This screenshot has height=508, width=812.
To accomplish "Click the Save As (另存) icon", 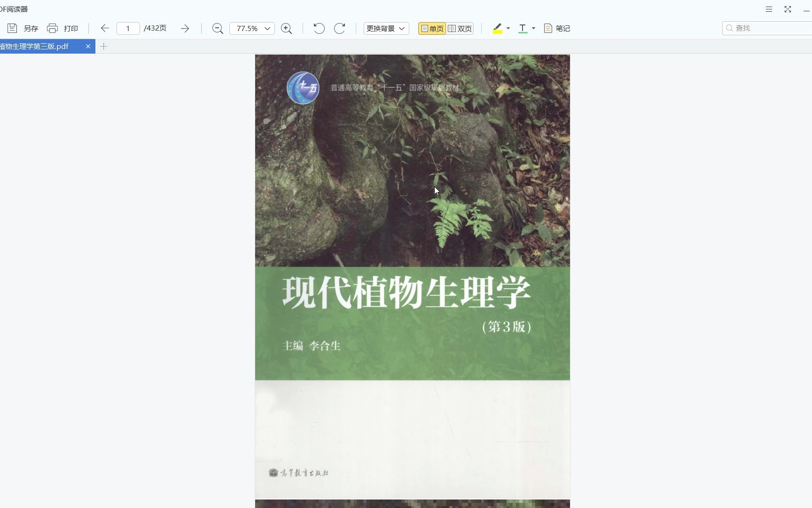I will [12, 28].
